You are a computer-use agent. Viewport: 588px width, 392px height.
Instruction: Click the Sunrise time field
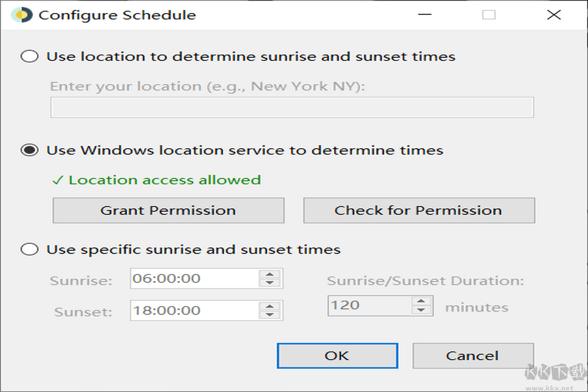coord(194,279)
